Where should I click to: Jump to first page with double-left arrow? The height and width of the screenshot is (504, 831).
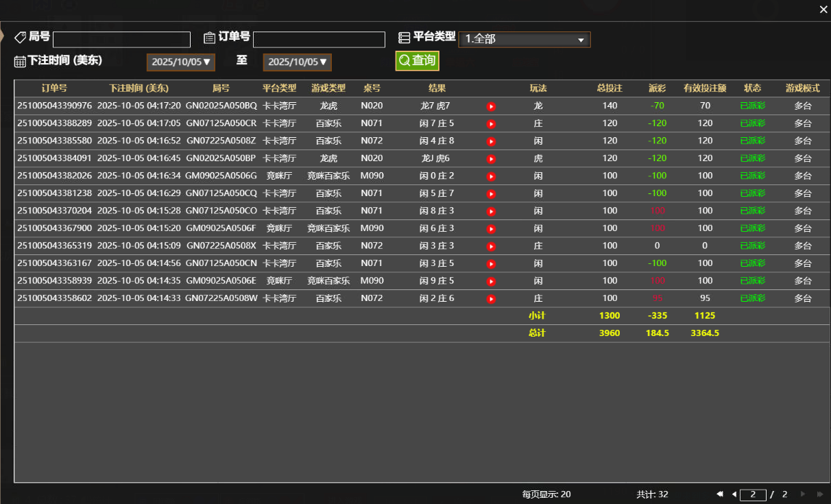tap(720, 494)
